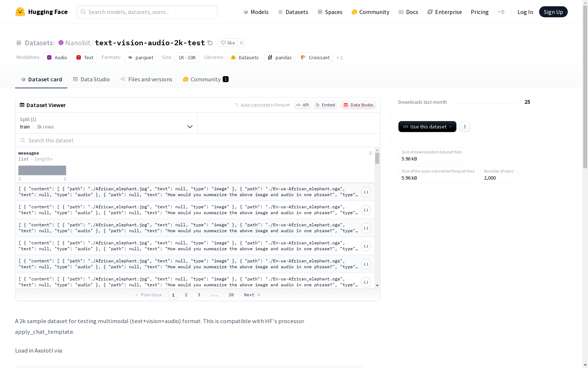The width and height of the screenshot is (588, 368).
Task: Show the +1 additional libraries
Action: 340,57
